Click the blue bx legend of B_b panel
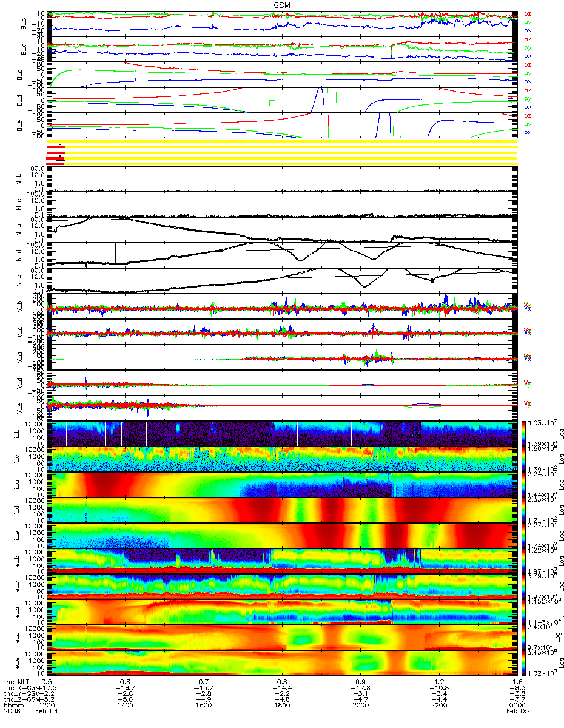 coord(527,30)
